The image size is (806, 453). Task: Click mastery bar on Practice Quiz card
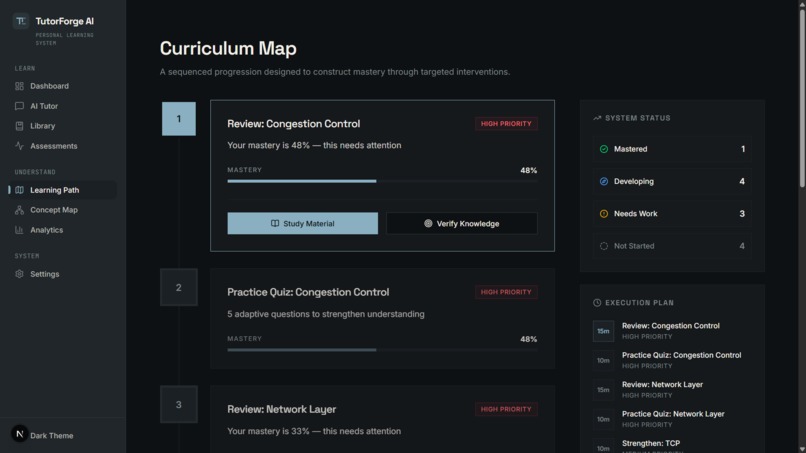(382, 350)
